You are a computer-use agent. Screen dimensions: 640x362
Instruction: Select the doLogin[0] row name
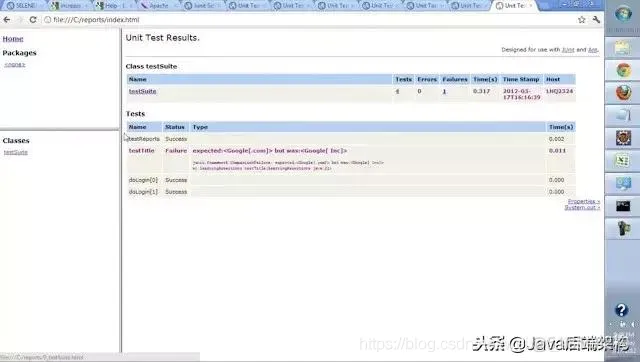point(143,180)
